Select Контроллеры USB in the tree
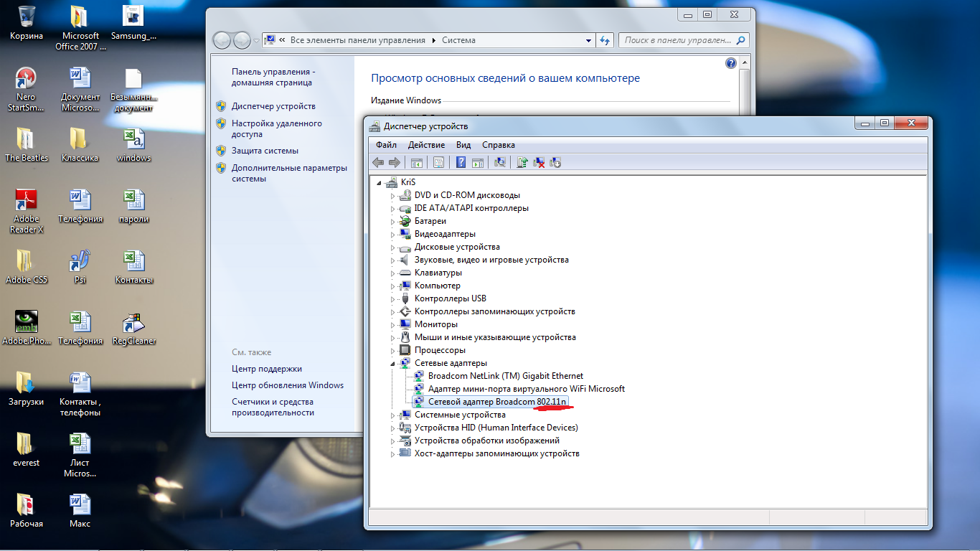The image size is (980, 551). tap(450, 298)
